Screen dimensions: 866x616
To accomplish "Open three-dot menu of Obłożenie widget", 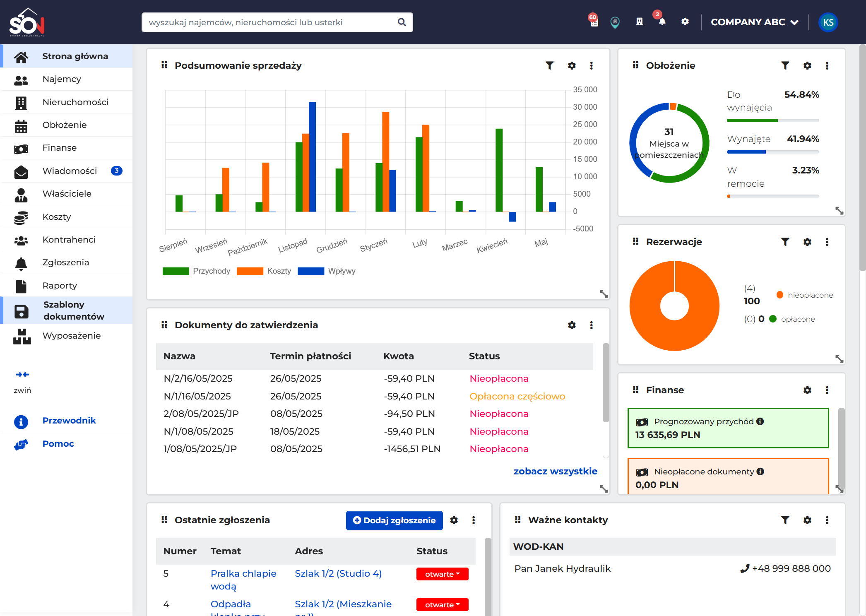I will coord(827,65).
